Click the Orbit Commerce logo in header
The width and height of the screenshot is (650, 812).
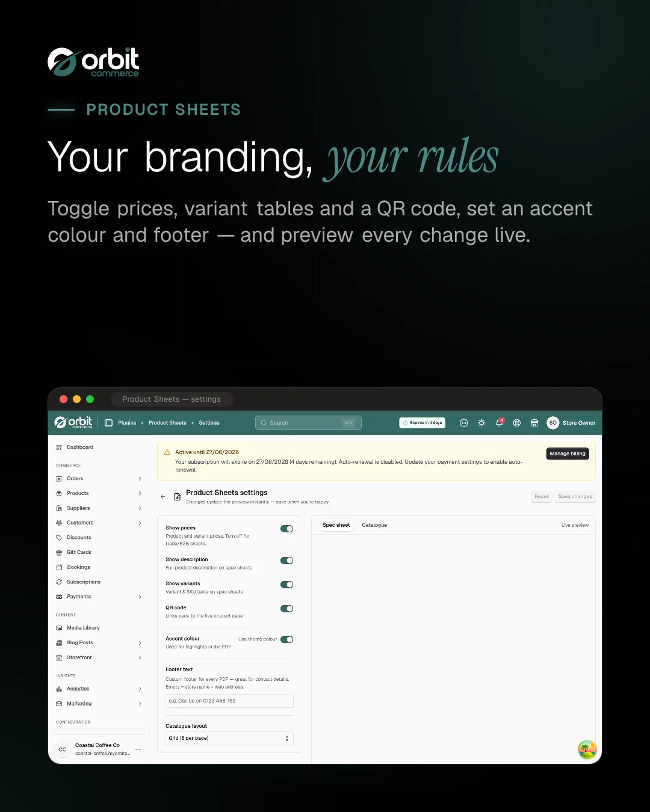tap(73, 422)
